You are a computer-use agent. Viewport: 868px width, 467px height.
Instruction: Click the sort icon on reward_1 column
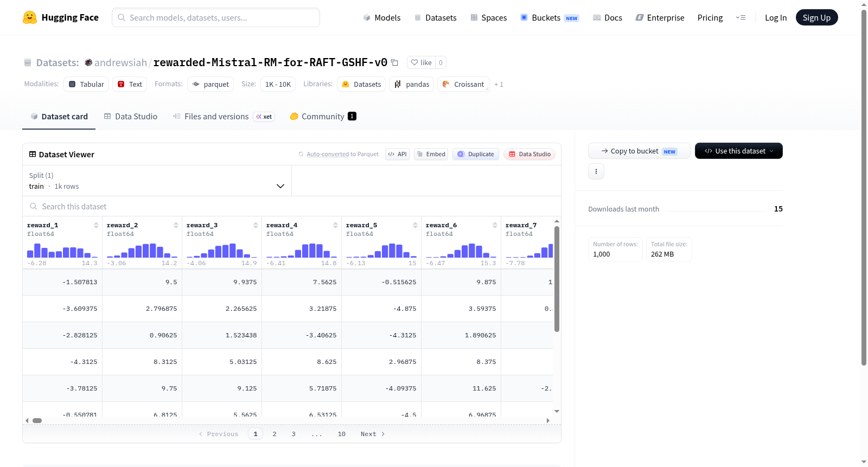tap(96, 225)
